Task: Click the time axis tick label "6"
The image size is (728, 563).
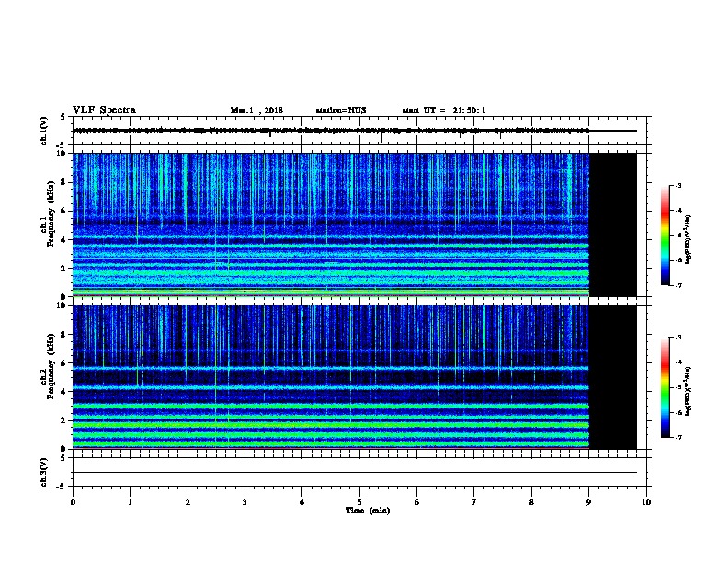Action: coord(416,501)
